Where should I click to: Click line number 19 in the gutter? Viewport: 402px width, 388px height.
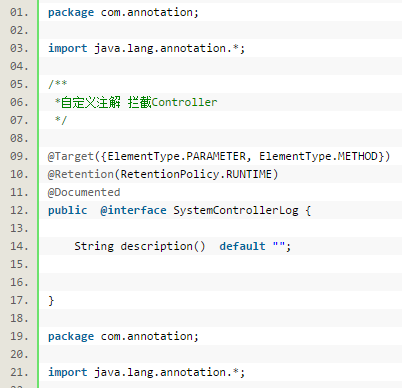tap(19, 336)
